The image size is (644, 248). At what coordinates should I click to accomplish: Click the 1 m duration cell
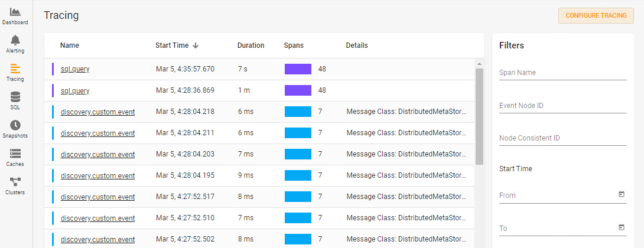(x=244, y=90)
